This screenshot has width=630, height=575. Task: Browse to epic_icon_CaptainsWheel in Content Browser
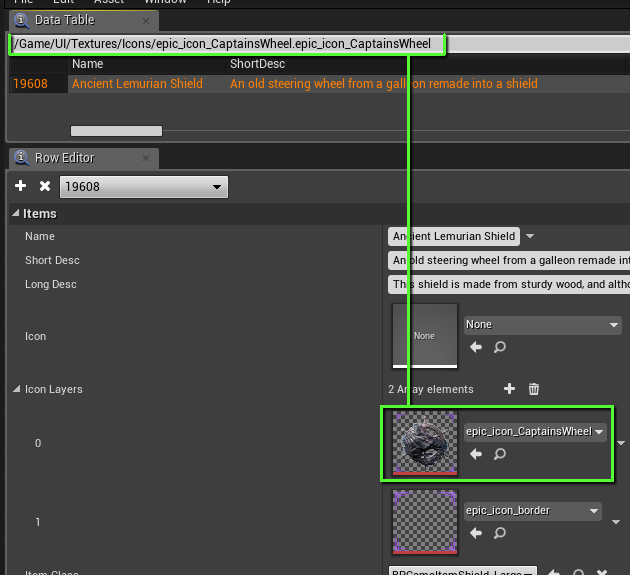[x=500, y=454]
